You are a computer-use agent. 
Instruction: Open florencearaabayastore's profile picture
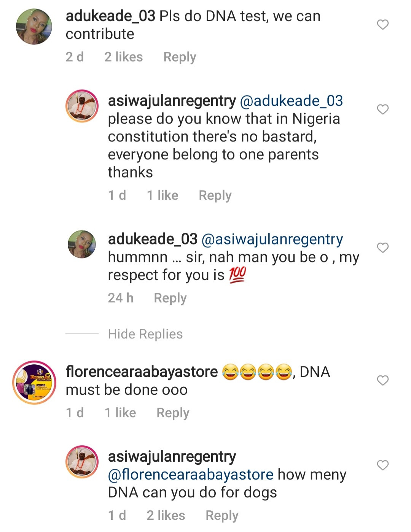click(34, 382)
